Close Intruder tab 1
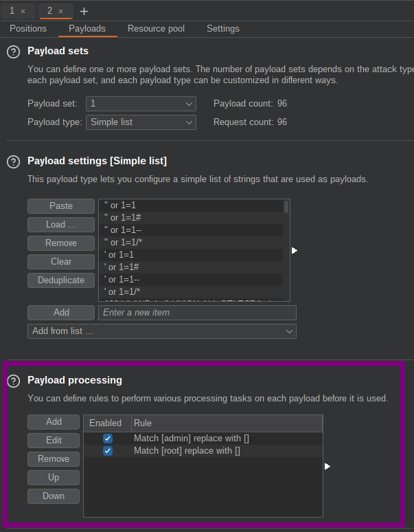 point(23,11)
